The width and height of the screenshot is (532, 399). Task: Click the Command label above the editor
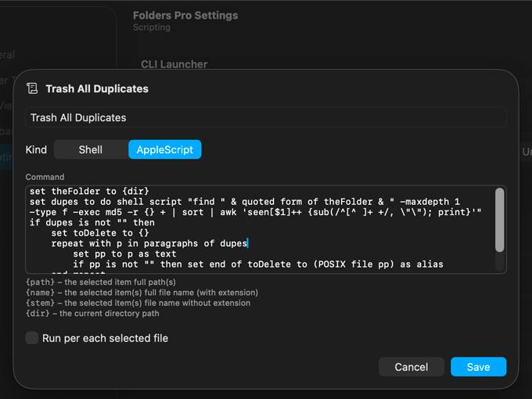[45, 177]
